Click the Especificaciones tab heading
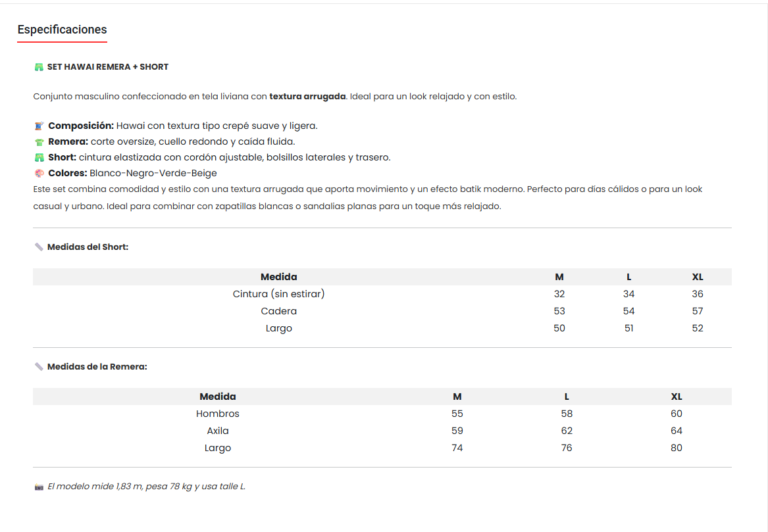The width and height of the screenshot is (768, 532). [x=62, y=30]
